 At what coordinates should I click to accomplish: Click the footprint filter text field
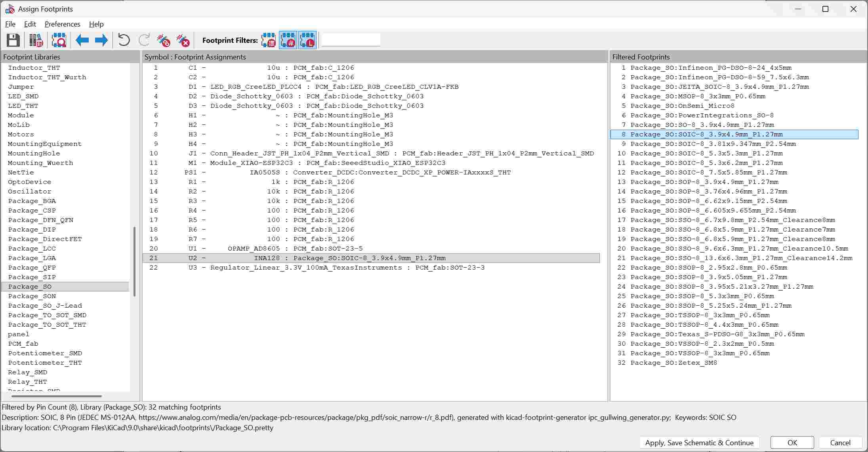[351, 40]
